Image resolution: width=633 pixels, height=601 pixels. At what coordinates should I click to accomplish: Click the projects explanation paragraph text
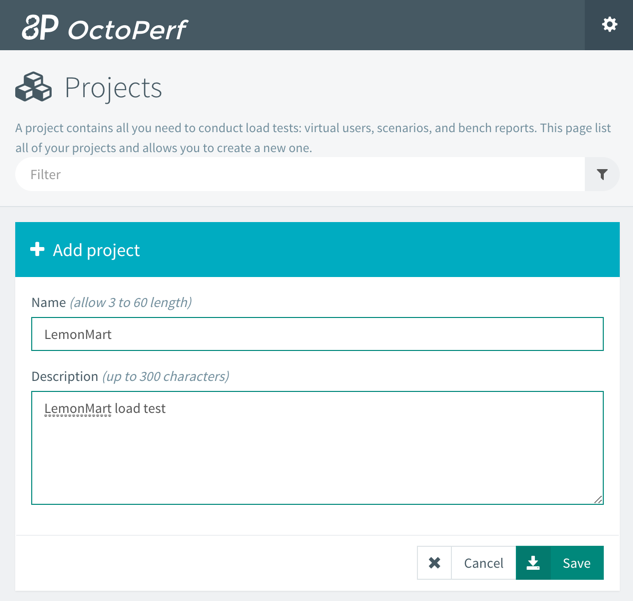(313, 138)
